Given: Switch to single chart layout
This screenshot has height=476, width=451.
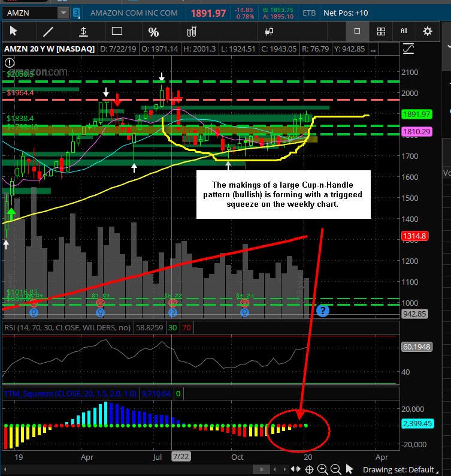Looking at the screenshot, I should (358, 31).
